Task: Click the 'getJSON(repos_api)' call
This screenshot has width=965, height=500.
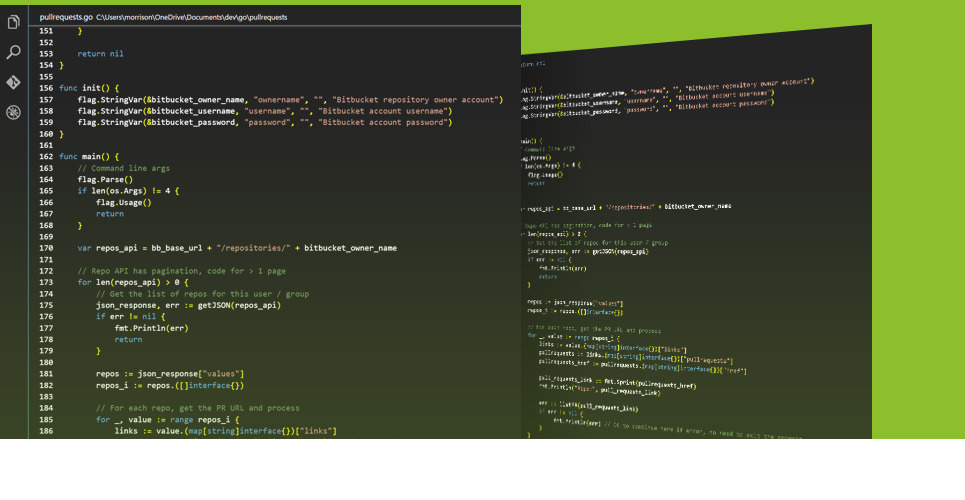Action: click(239, 305)
